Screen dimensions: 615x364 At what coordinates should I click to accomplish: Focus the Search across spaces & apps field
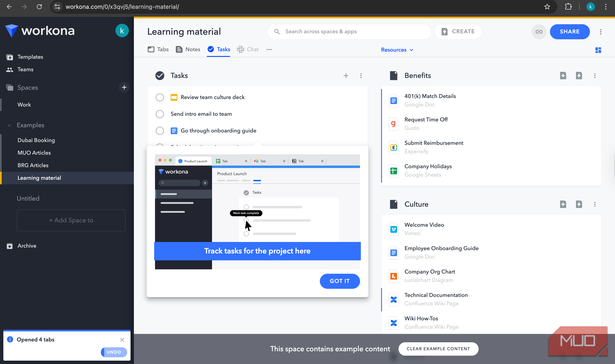349,32
